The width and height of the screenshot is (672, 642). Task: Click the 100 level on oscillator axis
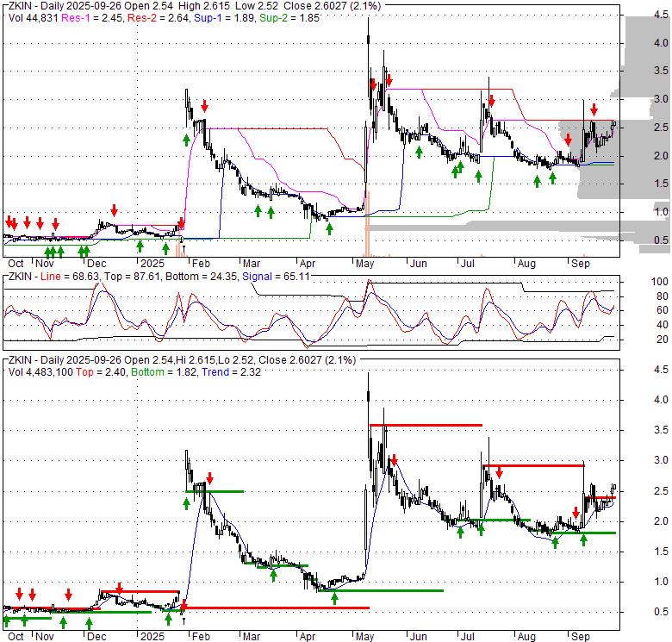click(659, 282)
